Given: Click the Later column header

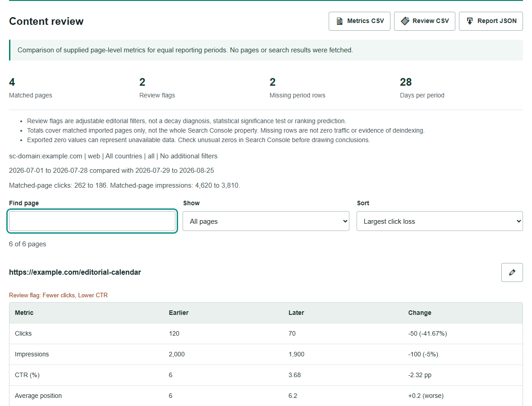Looking at the screenshot, I should [296, 313].
